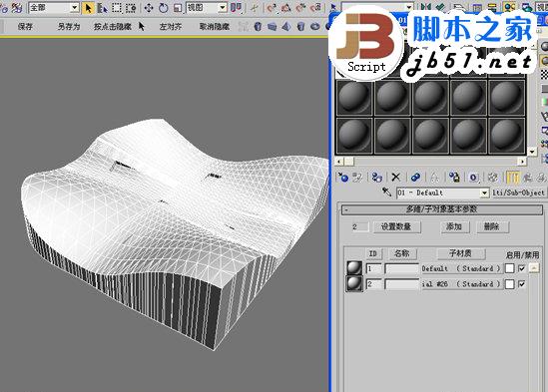
Task: Open color swatch for sub-material ID 1
Action: coord(509,268)
